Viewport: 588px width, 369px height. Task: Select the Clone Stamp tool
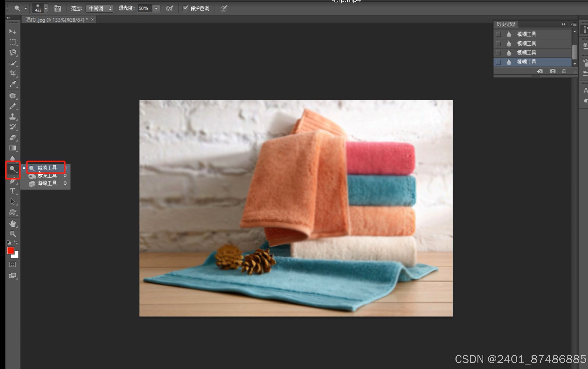pyautogui.click(x=13, y=116)
